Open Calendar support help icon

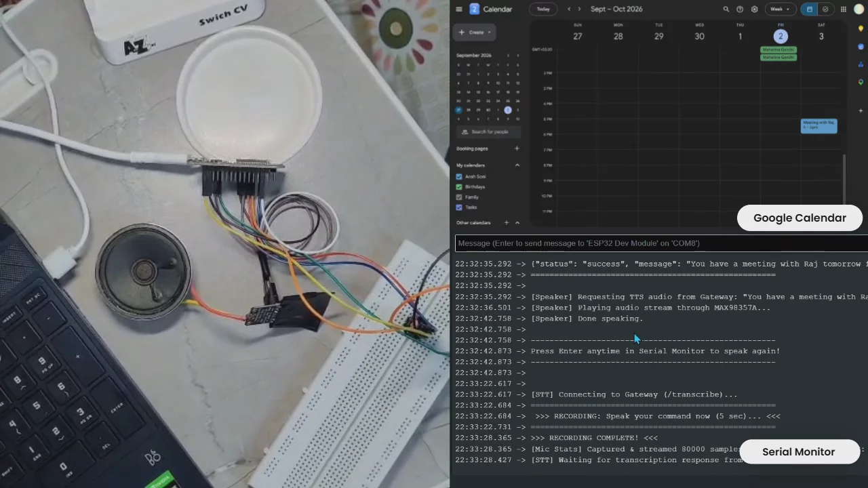click(740, 9)
